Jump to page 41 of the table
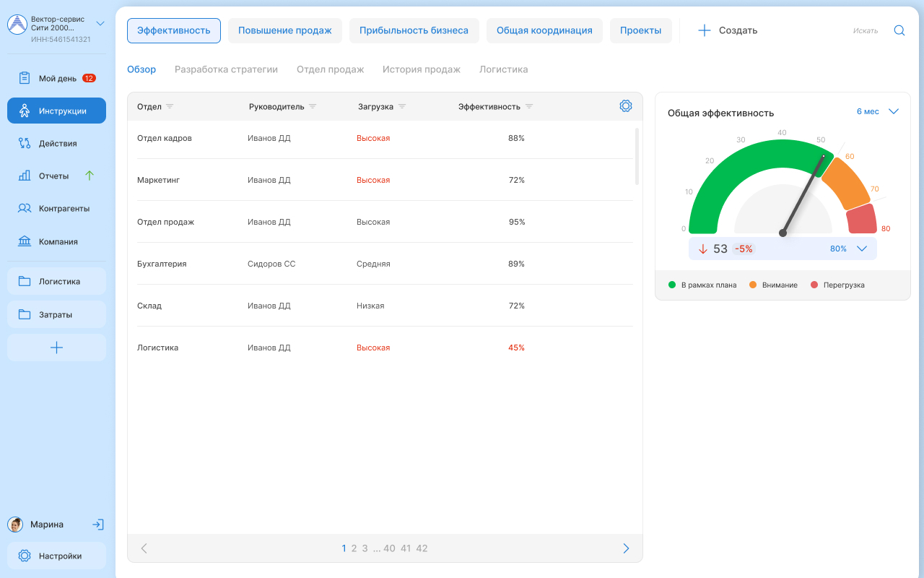This screenshot has height=578, width=924. tap(406, 548)
